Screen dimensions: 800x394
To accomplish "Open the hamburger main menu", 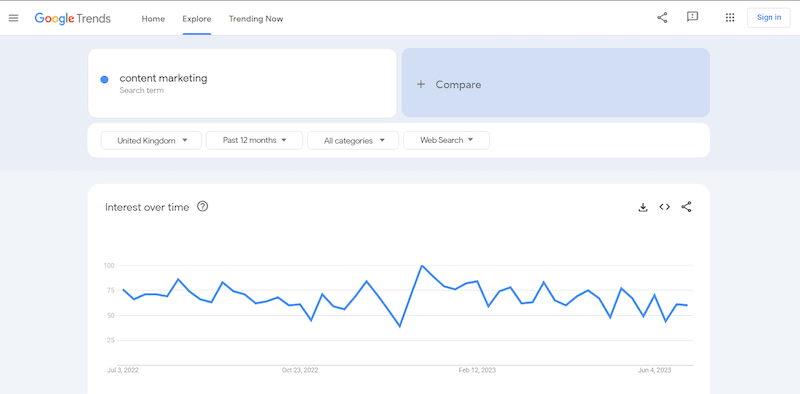I will tap(13, 18).
